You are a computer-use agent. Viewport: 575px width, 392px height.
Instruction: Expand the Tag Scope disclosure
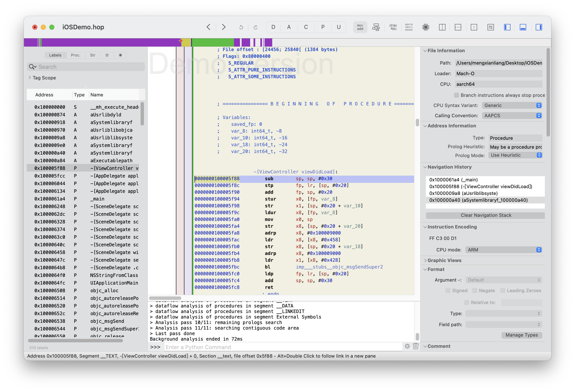pyautogui.click(x=30, y=78)
